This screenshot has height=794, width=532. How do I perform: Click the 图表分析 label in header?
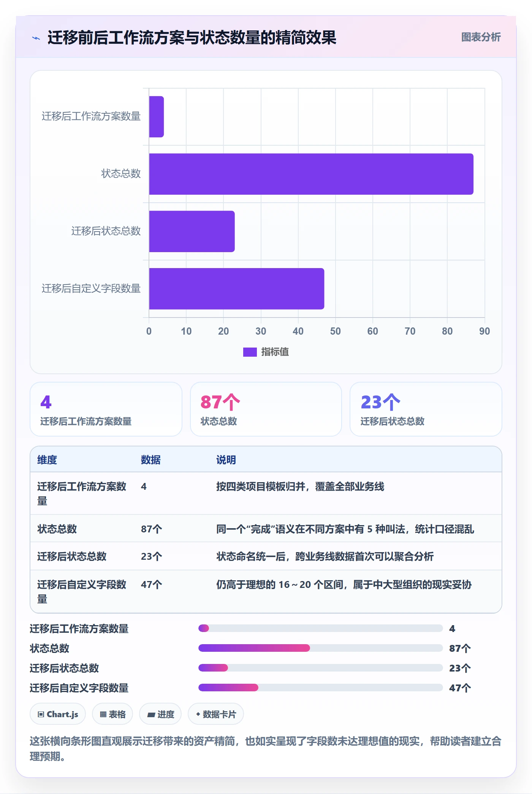pos(481,37)
